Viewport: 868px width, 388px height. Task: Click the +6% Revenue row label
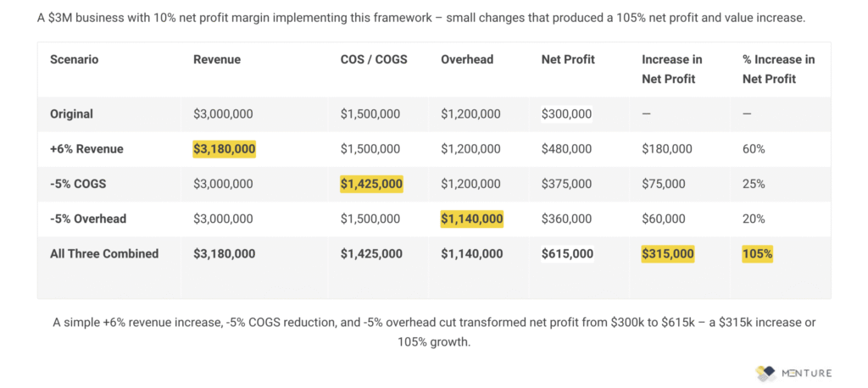86,149
